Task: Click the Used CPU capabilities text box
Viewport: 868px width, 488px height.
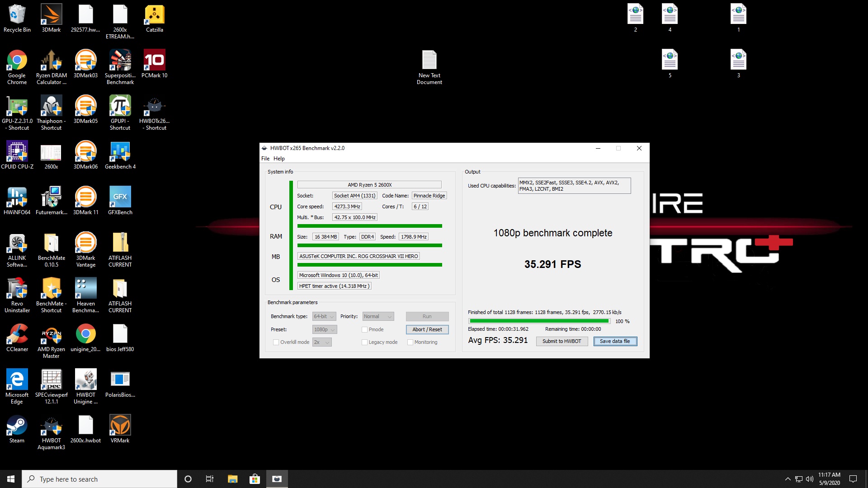Action: (574, 186)
